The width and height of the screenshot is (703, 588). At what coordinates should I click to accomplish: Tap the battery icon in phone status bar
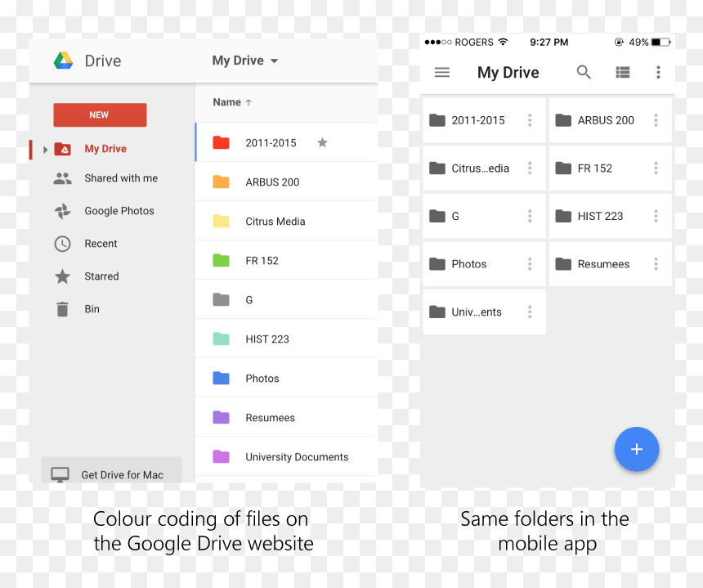point(660,43)
